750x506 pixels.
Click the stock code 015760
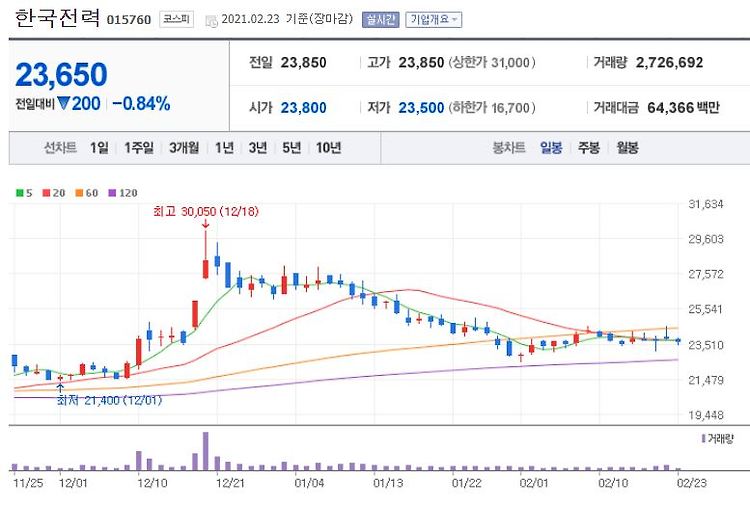[x=129, y=20]
